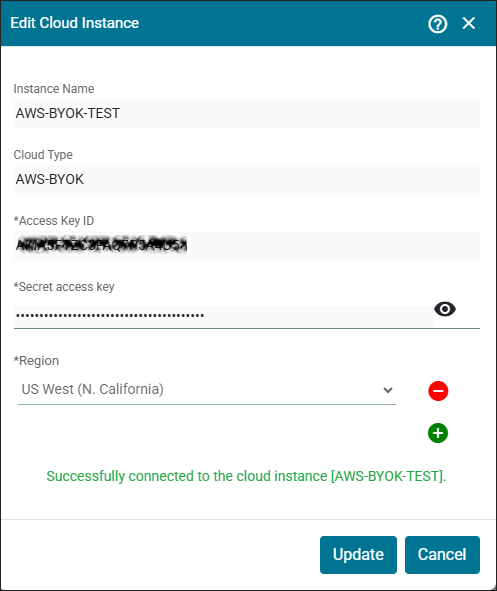Viewport: 497px width, 591px height.
Task: Select the US West (N. California) region box
Action: click(207, 390)
